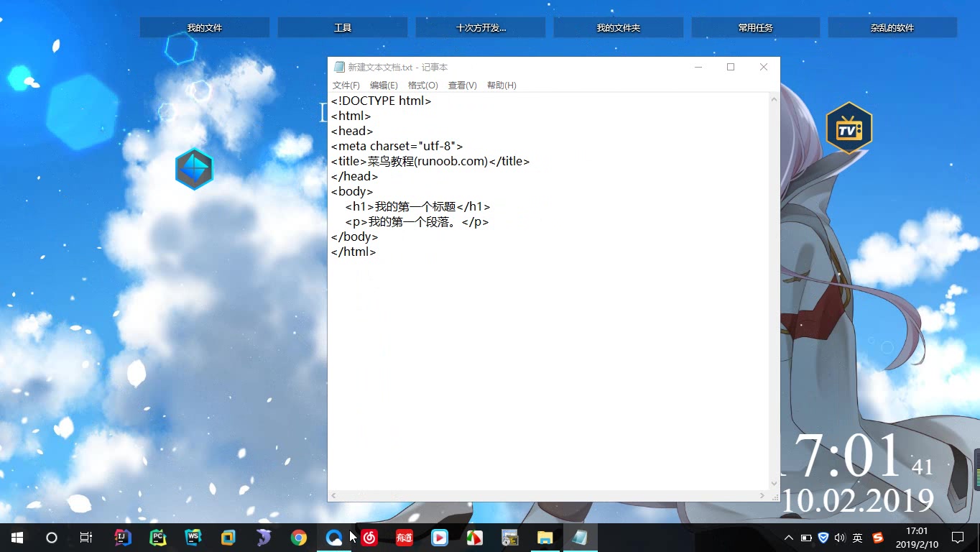Toggle the 英 input language indicator

[858, 538]
